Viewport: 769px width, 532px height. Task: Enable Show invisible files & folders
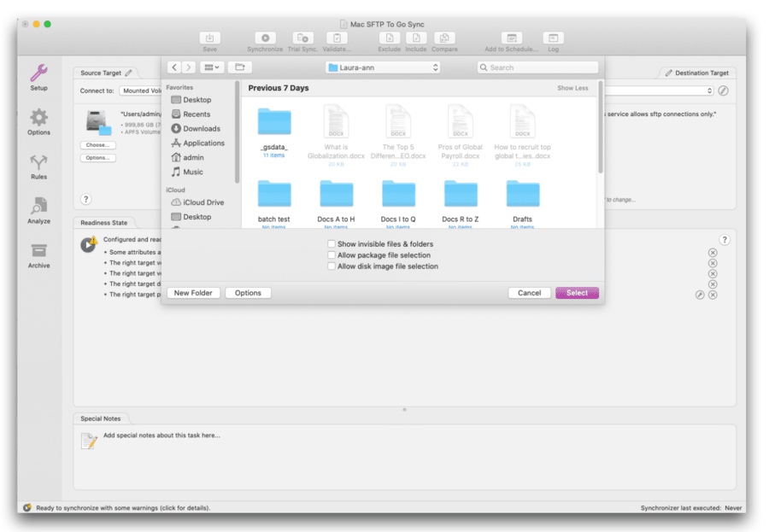point(331,243)
